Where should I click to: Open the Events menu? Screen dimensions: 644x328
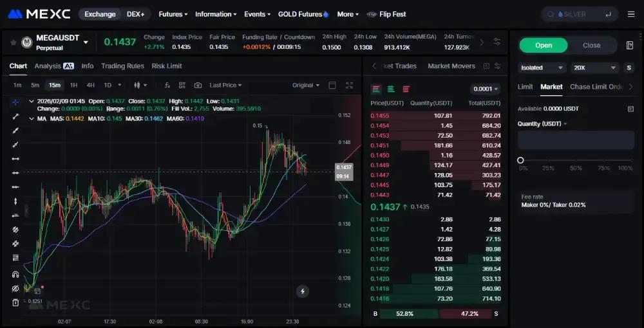257,14
